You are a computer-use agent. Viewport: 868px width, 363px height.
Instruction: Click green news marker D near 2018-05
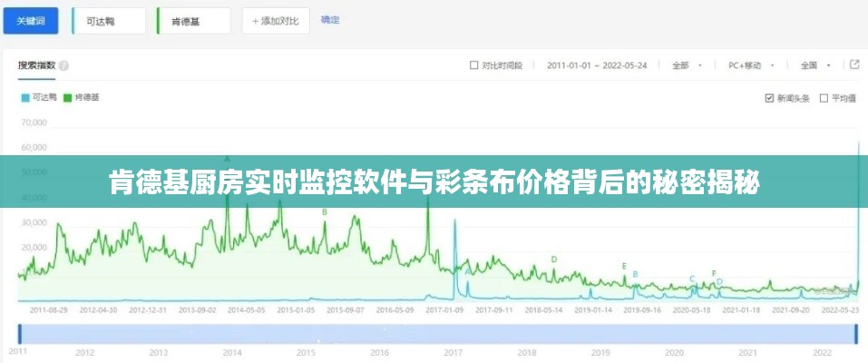click(x=553, y=260)
